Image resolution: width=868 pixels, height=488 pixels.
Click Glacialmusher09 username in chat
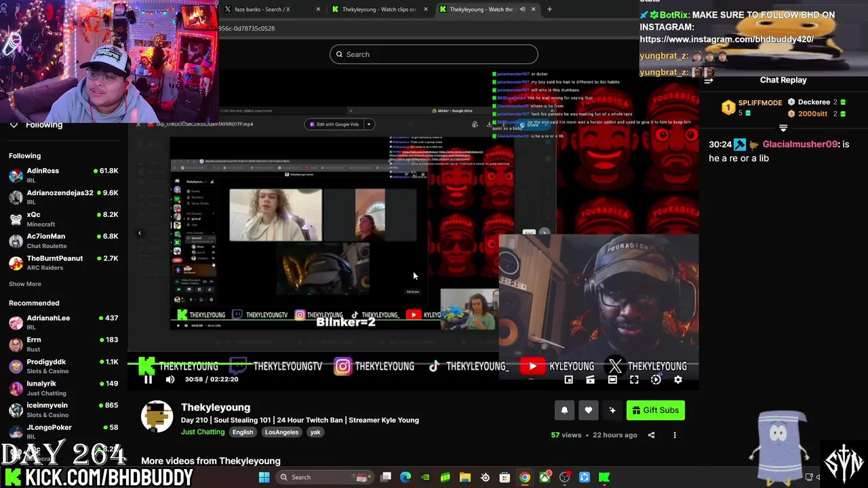point(800,144)
